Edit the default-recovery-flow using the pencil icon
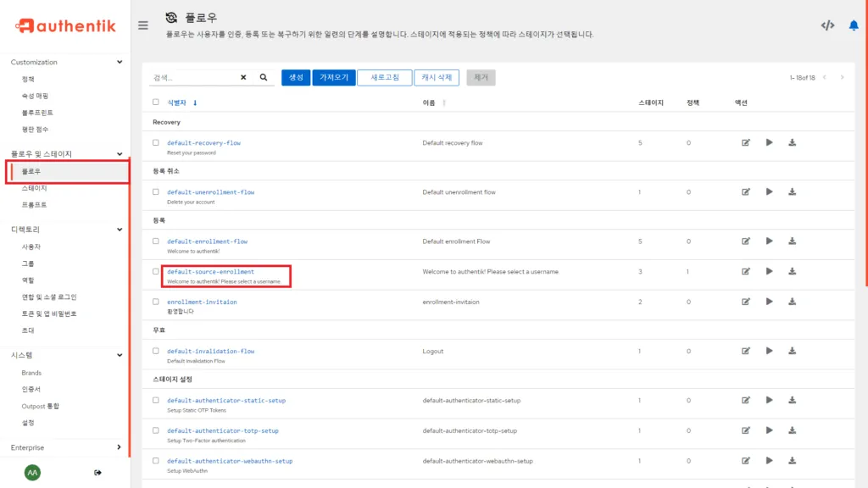The width and height of the screenshot is (868, 488). pyautogui.click(x=746, y=142)
